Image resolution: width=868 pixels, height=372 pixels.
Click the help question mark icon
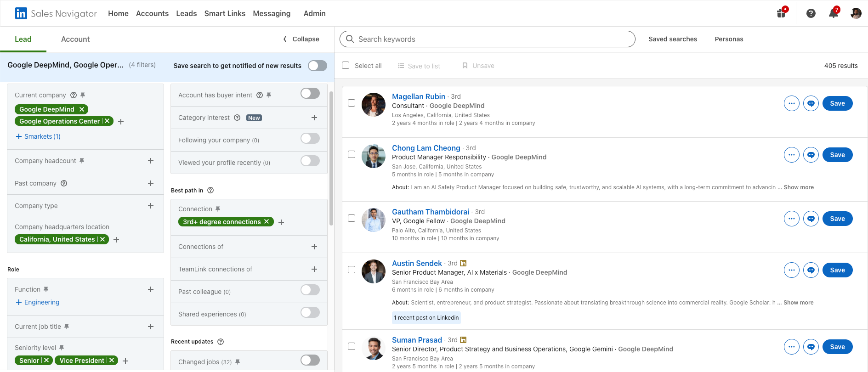pos(811,13)
